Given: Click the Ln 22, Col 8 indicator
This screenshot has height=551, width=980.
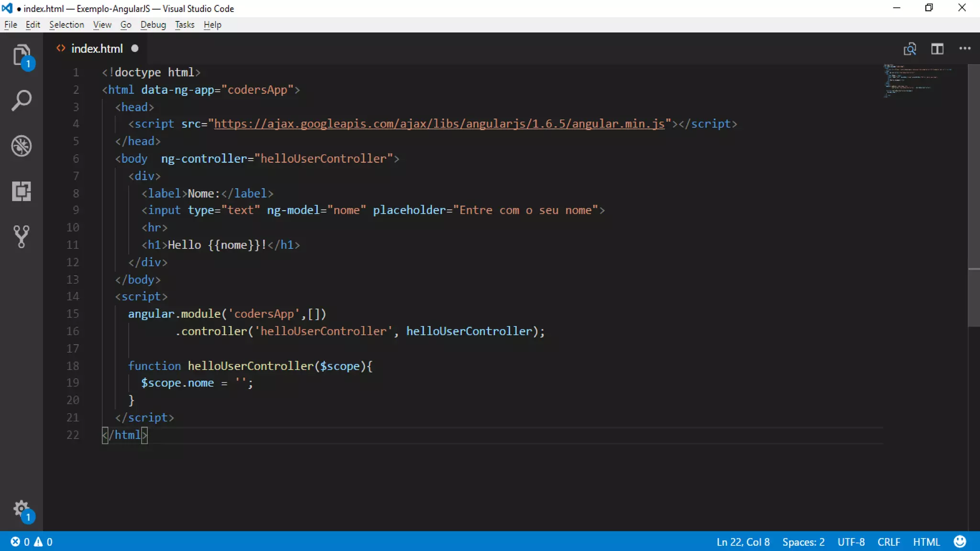Looking at the screenshot, I should (743, 542).
